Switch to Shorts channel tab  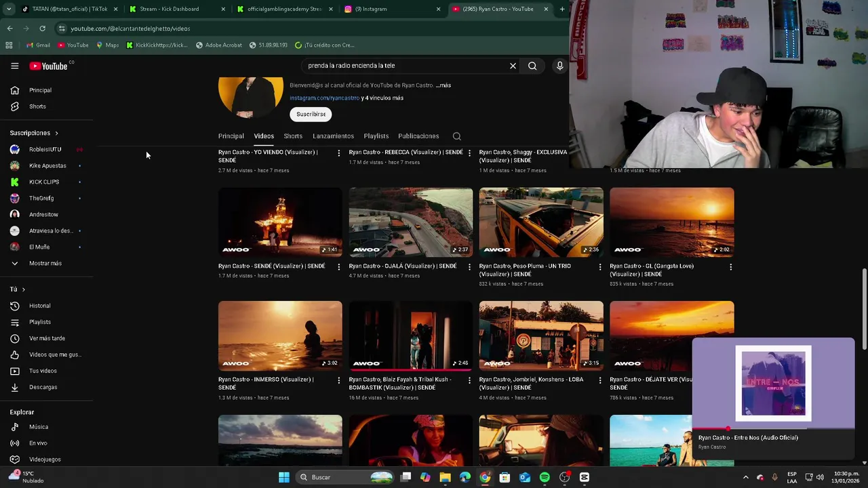(293, 136)
